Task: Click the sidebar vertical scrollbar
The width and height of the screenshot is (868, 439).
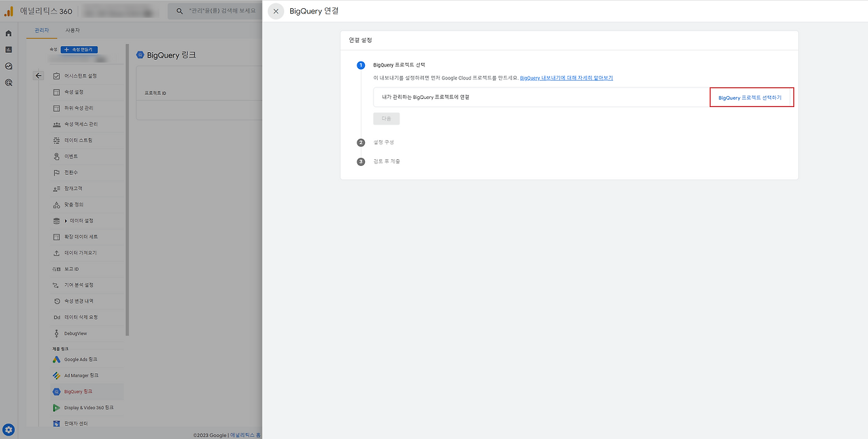Action: pyautogui.click(x=127, y=190)
